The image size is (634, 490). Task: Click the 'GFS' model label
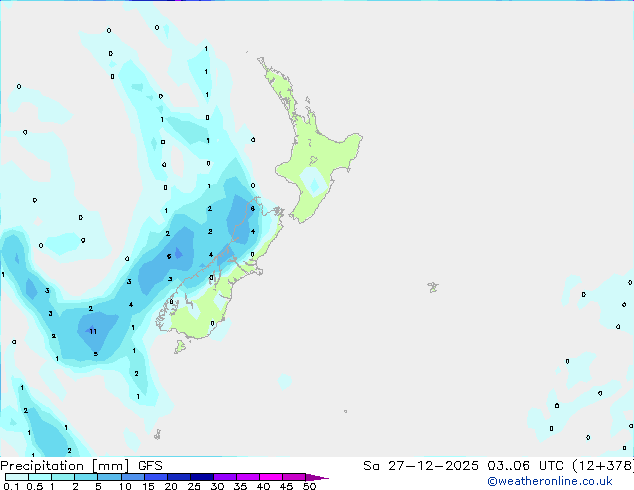pos(150,466)
